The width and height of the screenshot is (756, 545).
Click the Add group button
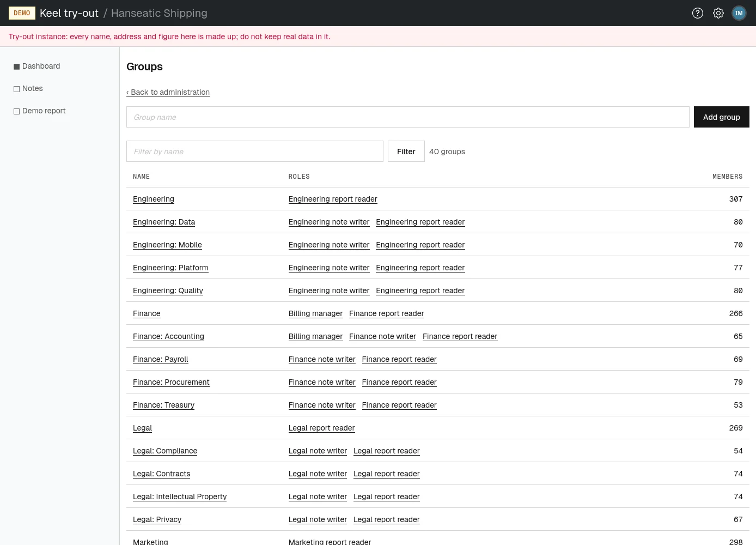click(x=722, y=117)
